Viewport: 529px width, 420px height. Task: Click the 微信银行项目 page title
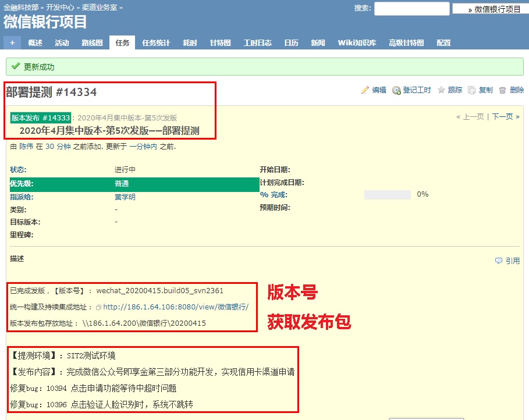point(45,22)
